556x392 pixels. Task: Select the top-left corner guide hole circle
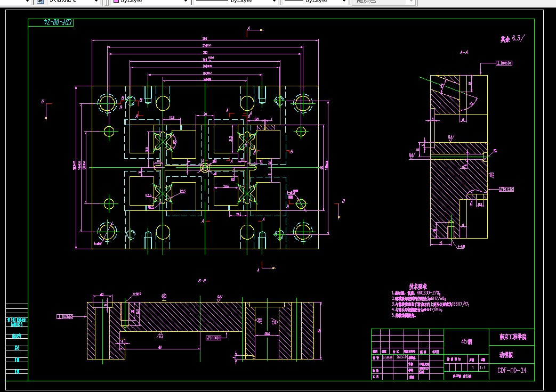pyautogui.click(x=107, y=102)
